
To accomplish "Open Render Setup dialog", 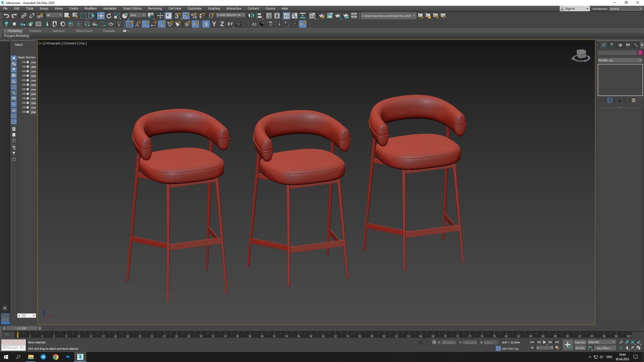I will coord(322,16).
